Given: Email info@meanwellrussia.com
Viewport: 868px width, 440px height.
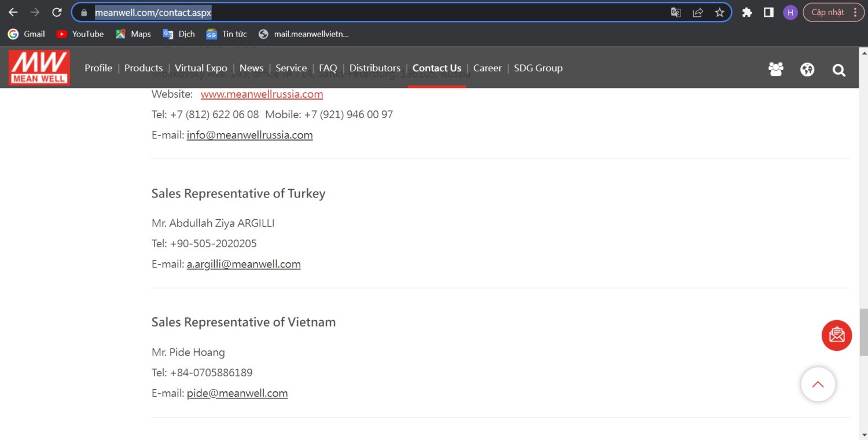Looking at the screenshot, I should (x=249, y=135).
